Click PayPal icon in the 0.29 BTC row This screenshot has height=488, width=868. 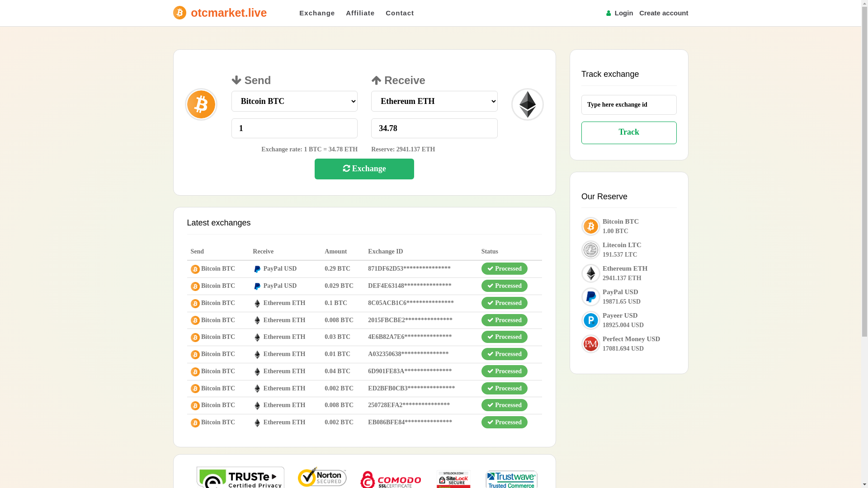pyautogui.click(x=257, y=269)
